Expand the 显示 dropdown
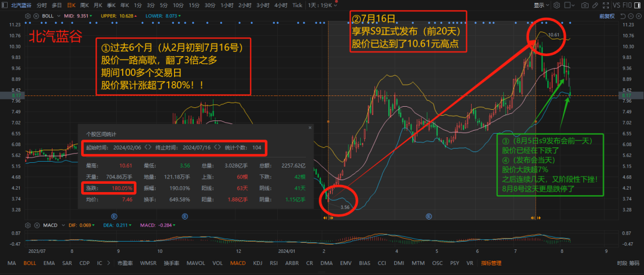The height and width of the screenshot is (275, 644). tap(541, 5)
